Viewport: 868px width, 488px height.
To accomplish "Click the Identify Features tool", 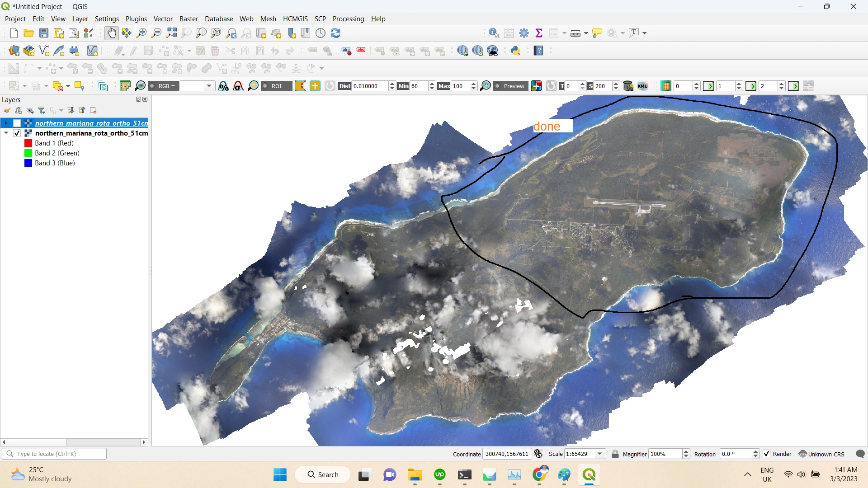I will click(x=494, y=33).
